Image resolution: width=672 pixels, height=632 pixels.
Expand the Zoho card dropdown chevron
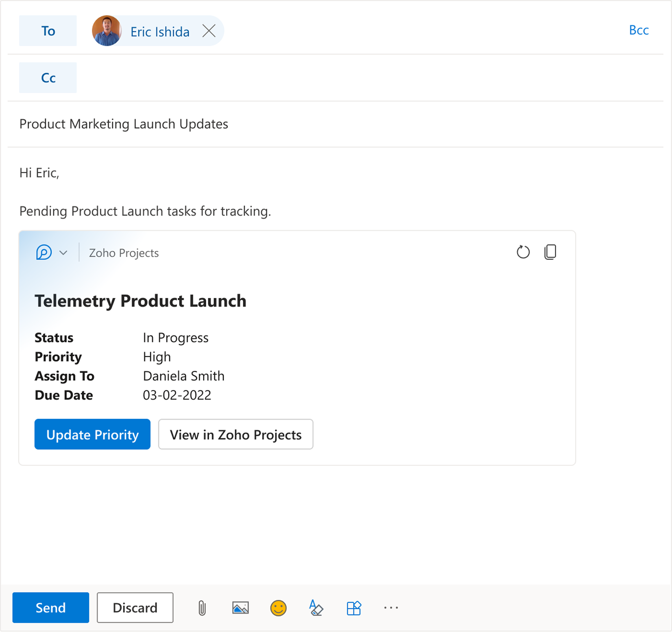pos(63,253)
